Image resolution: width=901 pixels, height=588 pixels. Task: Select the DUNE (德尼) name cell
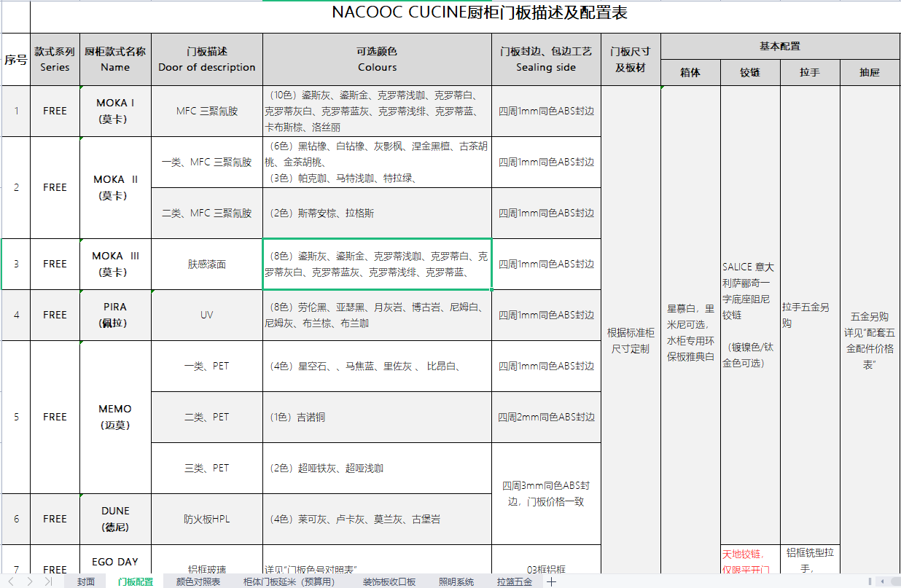click(115, 519)
